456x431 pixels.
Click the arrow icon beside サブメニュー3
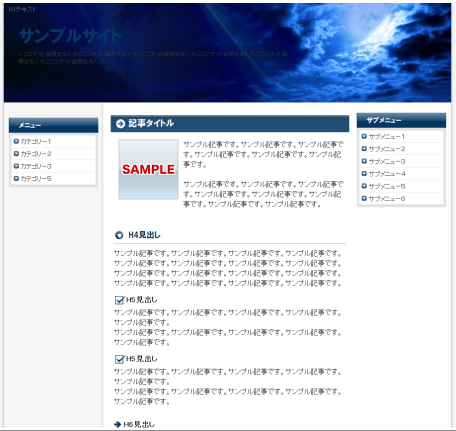(364, 161)
